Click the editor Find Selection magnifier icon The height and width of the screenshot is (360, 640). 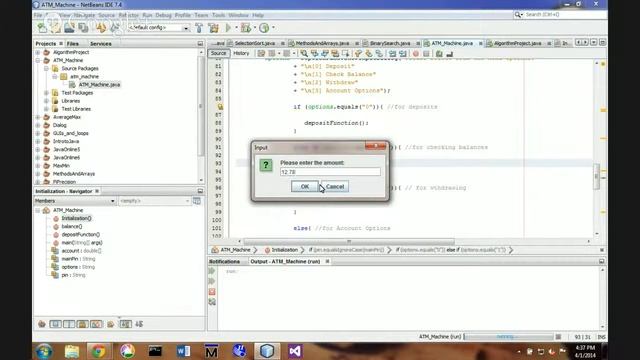(x=304, y=53)
